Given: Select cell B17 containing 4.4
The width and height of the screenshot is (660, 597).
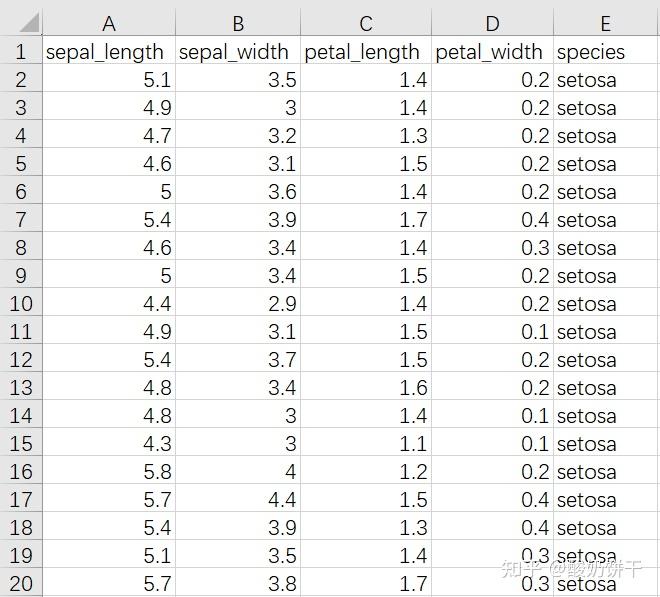Looking at the screenshot, I should (238, 498).
